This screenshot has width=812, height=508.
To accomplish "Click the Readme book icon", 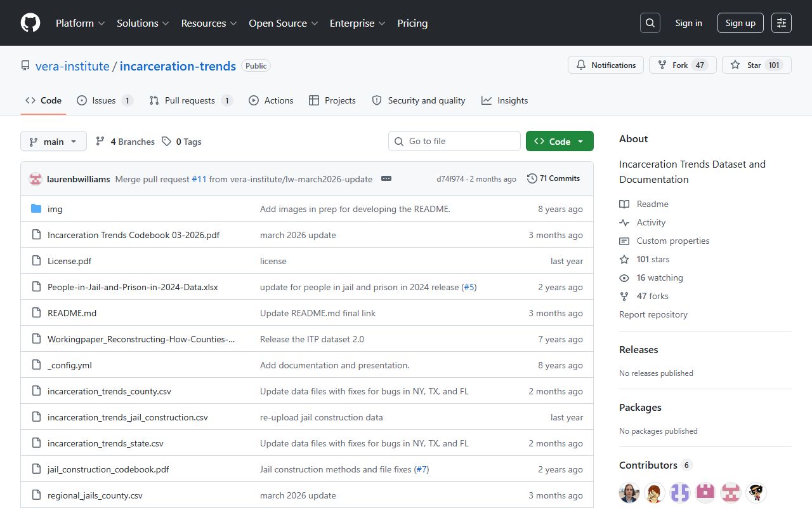I will coord(624,204).
